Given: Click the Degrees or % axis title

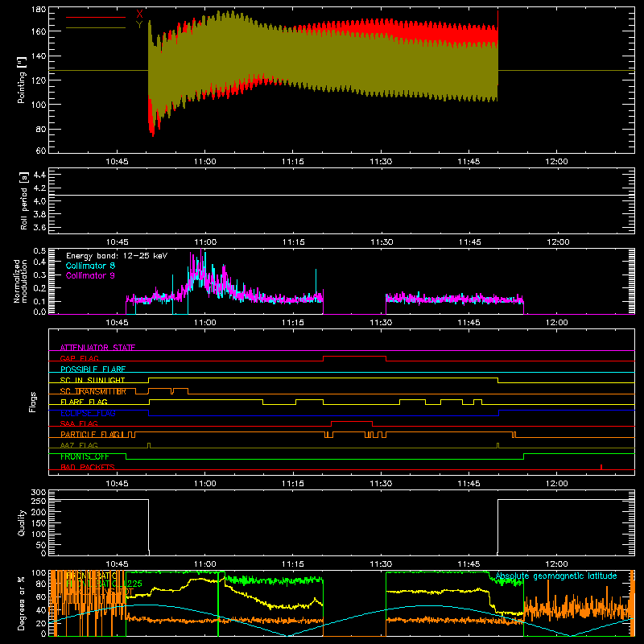Looking at the screenshot, I should tap(22, 604).
